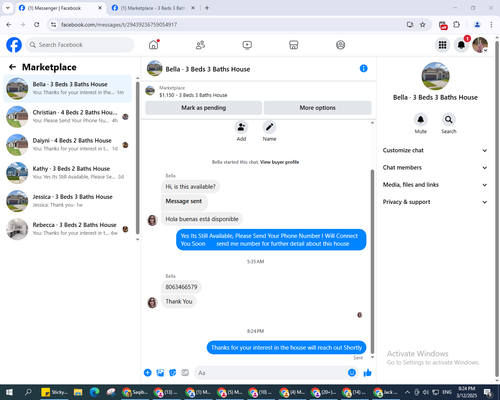Choose a GIF icon in composer
500x400 pixels.
click(185, 373)
